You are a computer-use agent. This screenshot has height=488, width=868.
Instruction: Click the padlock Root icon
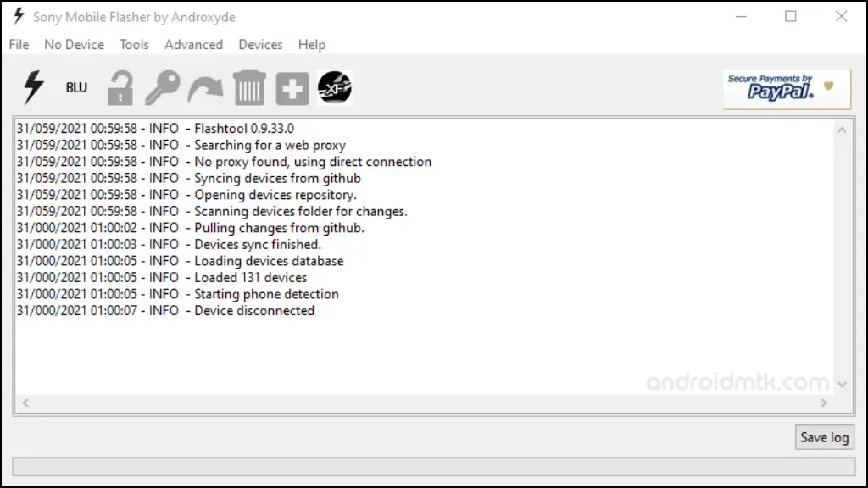point(120,87)
